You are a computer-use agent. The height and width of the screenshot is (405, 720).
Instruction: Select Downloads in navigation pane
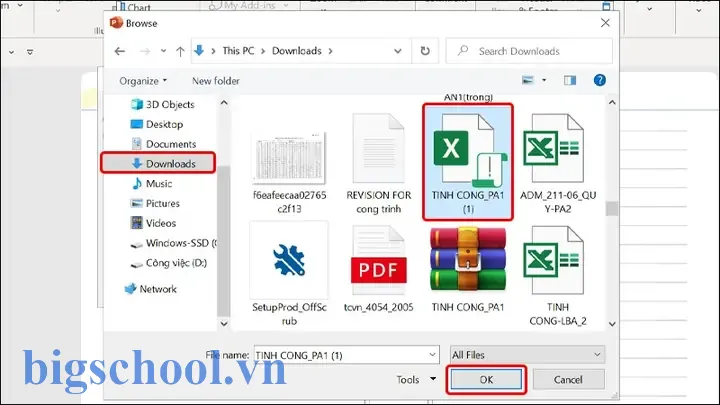point(158,163)
